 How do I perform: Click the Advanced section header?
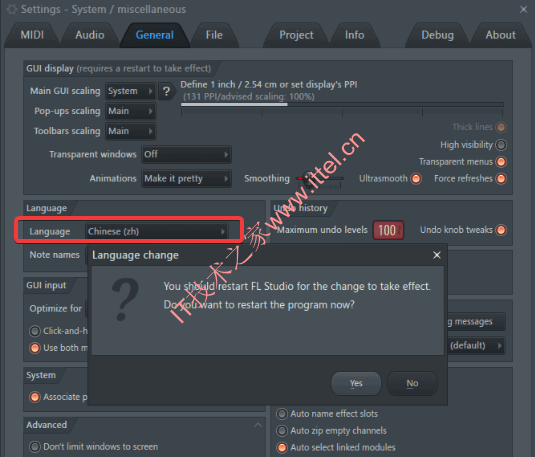click(x=46, y=425)
